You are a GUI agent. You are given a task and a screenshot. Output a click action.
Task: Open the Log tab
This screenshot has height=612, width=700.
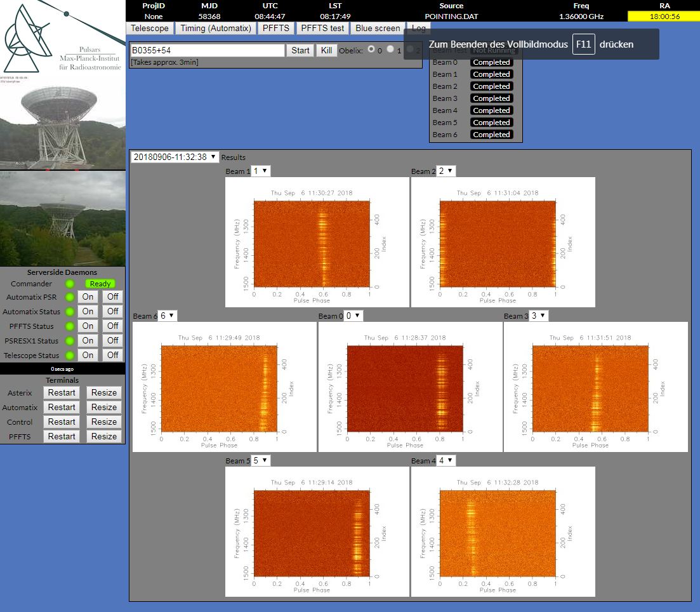(x=418, y=28)
